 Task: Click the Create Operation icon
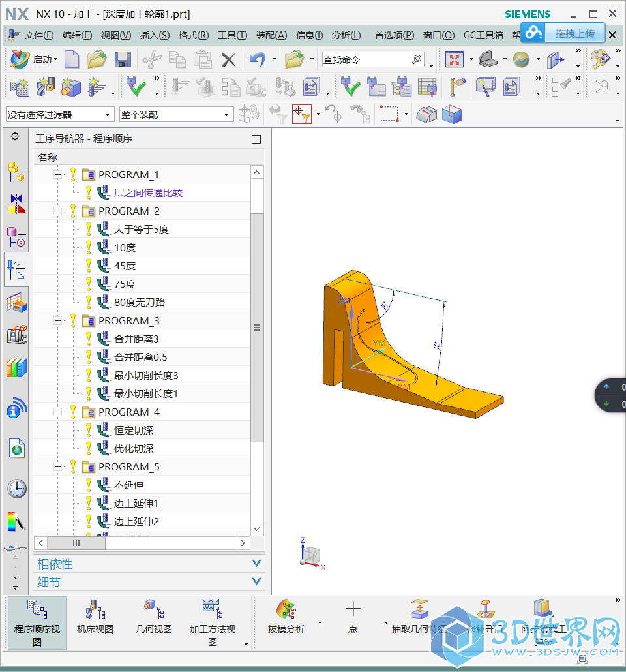(x=97, y=87)
